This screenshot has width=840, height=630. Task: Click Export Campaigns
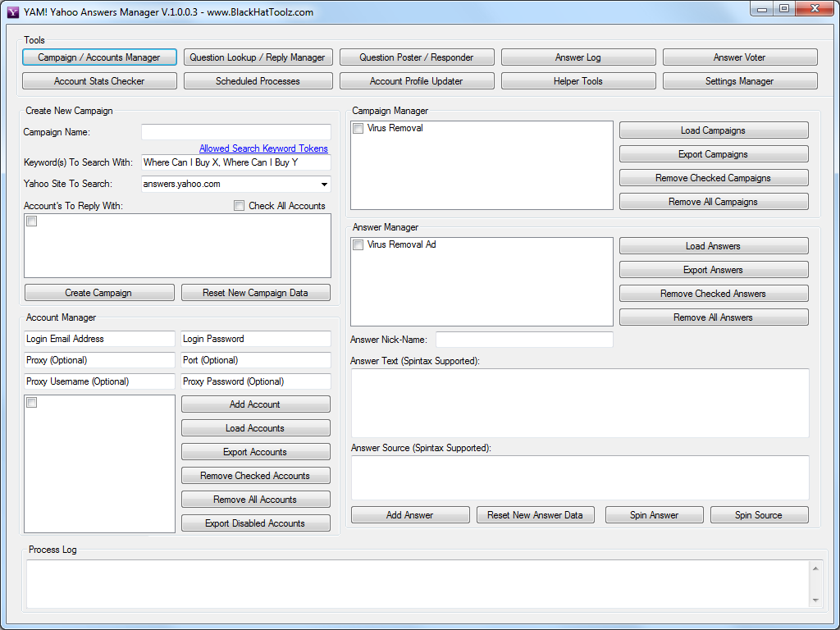(x=714, y=154)
